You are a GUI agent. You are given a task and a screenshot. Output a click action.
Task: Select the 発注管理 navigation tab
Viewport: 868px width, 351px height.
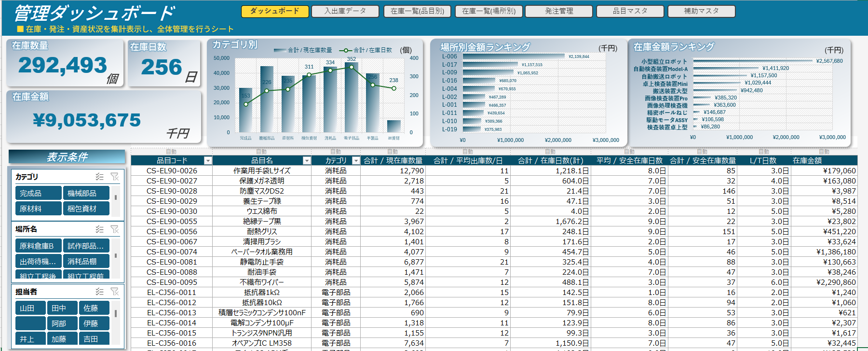click(x=559, y=11)
